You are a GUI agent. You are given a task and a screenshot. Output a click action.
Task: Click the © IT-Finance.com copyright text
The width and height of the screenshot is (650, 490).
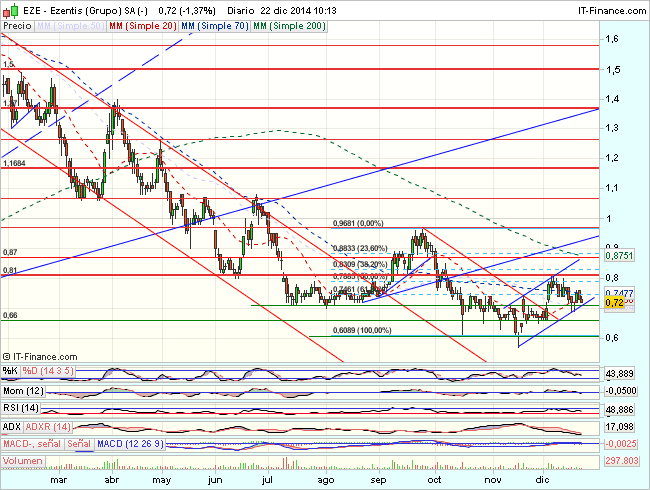coord(40,357)
